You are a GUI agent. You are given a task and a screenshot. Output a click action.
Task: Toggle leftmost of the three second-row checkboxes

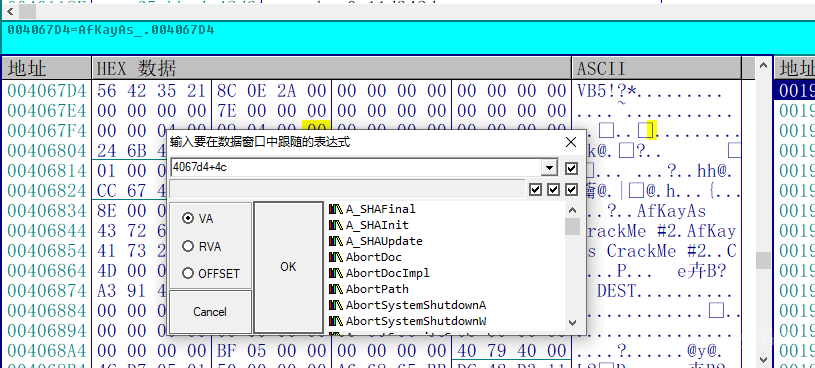tap(535, 190)
